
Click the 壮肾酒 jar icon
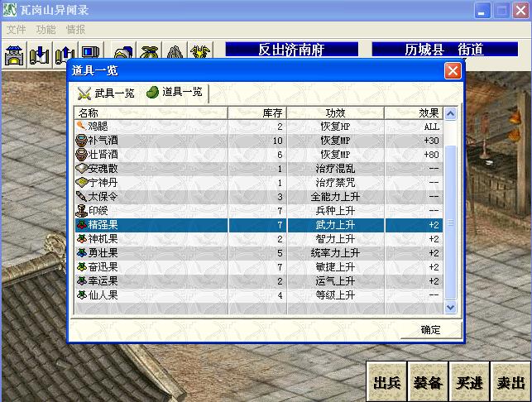click(81, 155)
